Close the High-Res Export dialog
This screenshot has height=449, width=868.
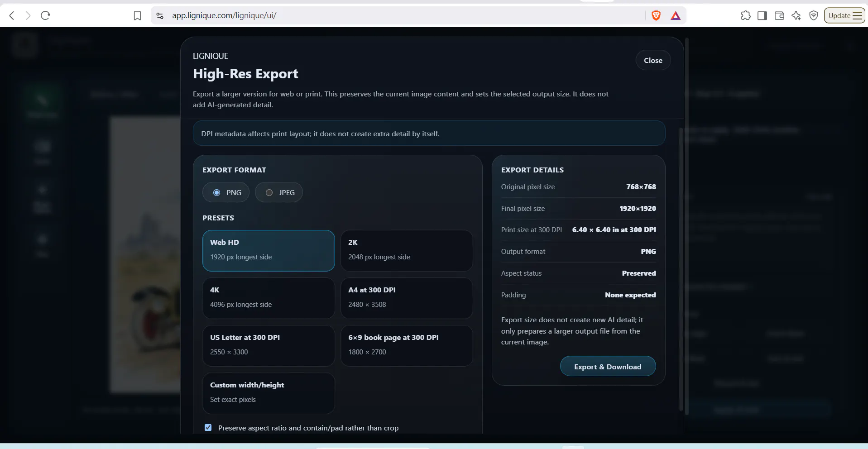click(x=653, y=60)
